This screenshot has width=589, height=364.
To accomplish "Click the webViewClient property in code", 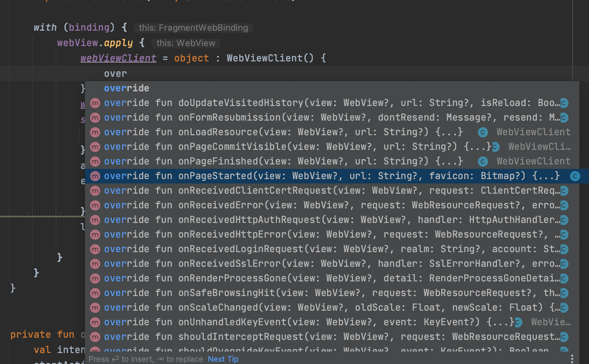I will pos(119,58).
